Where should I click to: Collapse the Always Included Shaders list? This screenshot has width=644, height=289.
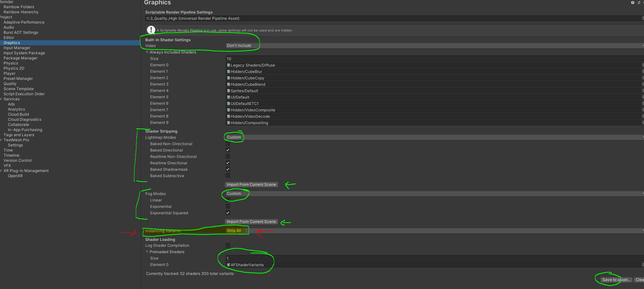pyautogui.click(x=147, y=52)
